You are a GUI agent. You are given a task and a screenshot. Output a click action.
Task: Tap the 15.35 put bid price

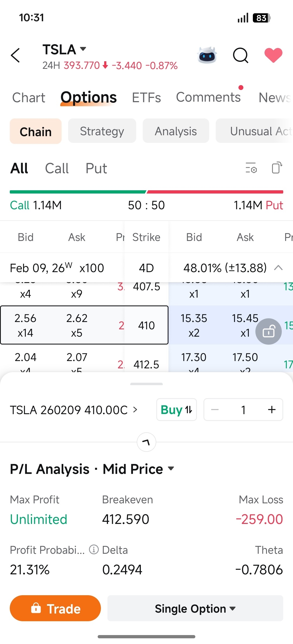coord(194,318)
